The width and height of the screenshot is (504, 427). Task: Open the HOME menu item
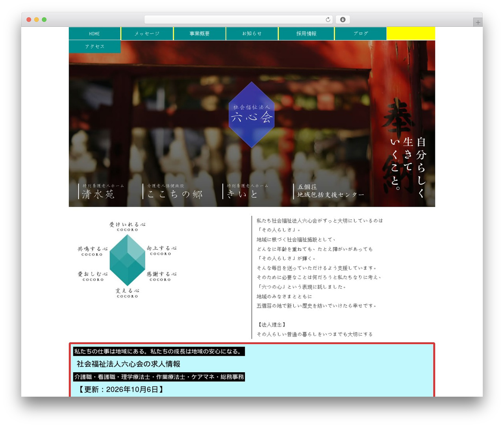[x=94, y=33]
